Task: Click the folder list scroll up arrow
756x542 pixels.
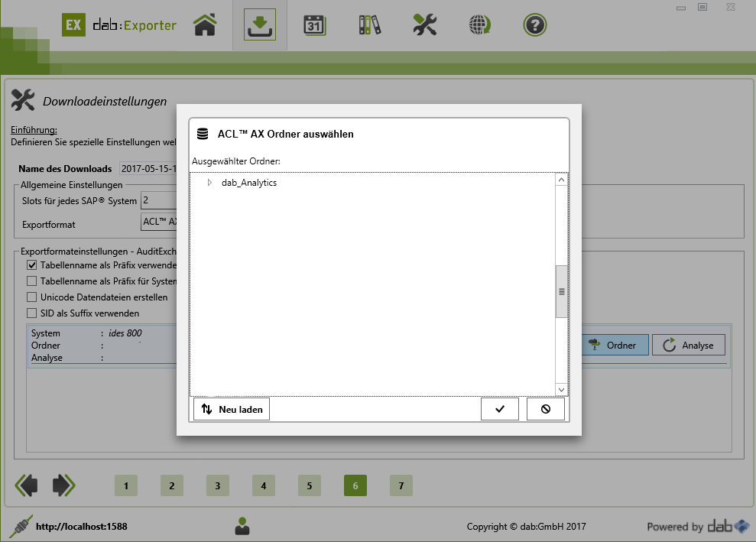Action: click(x=561, y=180)
